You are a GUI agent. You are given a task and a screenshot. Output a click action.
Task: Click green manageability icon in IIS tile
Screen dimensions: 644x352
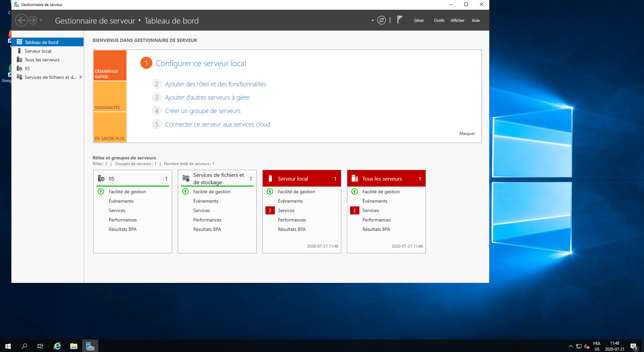click(x=101, y=192)
